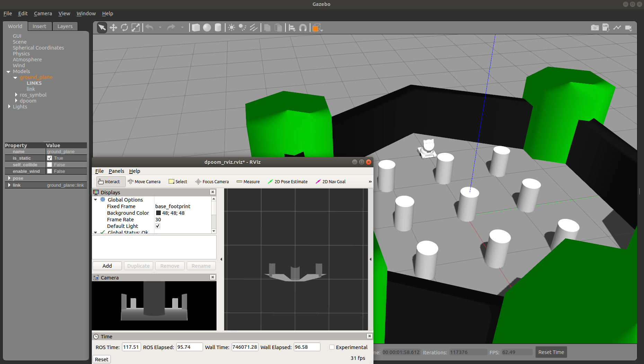Collapse the Models tree node
The width and height of the screenshot is (644, 364).
coord(8,72)
